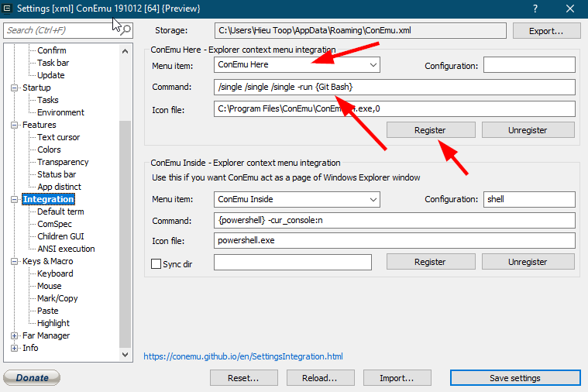Viewport: 588px width, 392px height.
Task: Click the search magnifier icon
Action: (126, 30)
